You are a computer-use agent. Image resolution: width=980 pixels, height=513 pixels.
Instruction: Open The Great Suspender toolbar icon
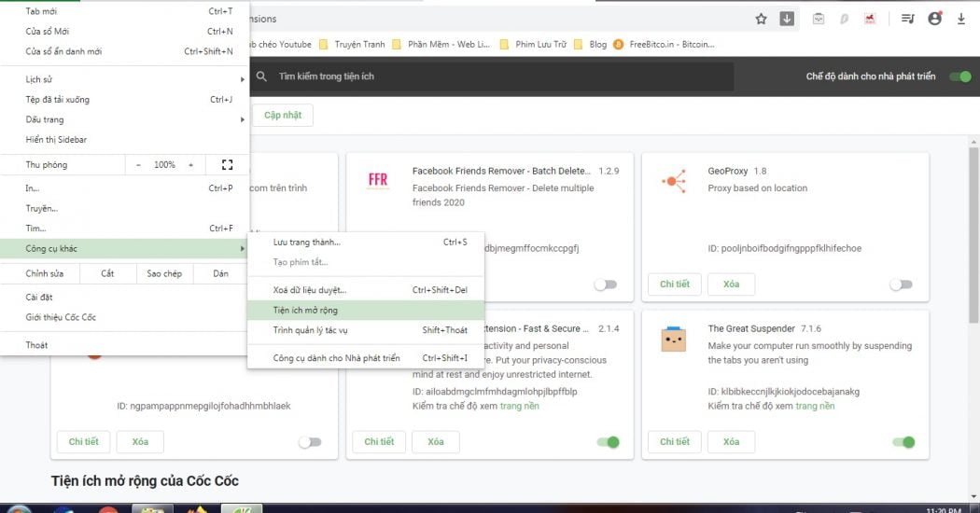(x=819, y=19)
